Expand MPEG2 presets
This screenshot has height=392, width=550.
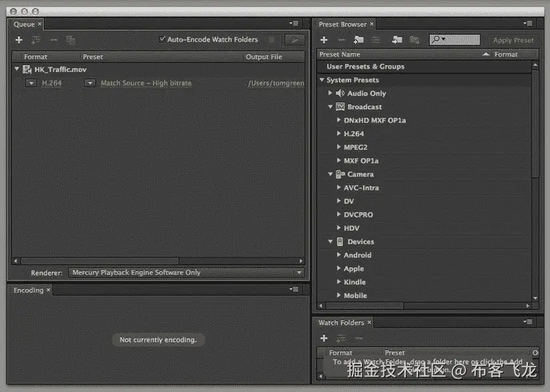(339, 147)
